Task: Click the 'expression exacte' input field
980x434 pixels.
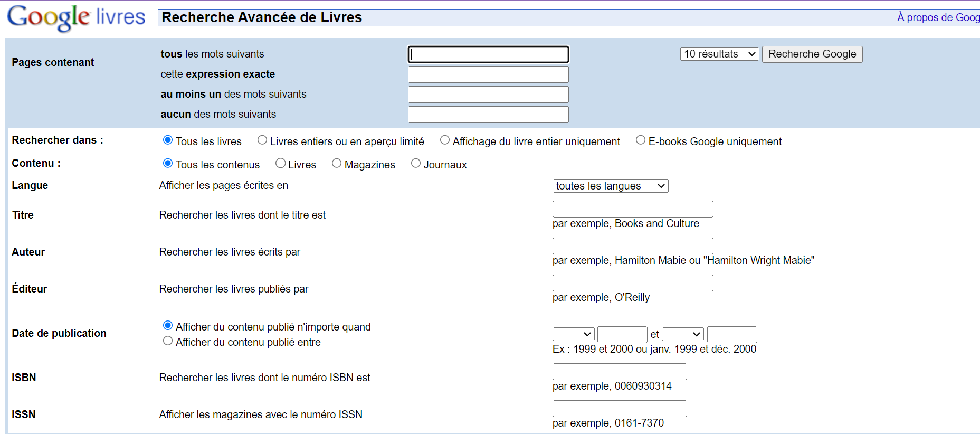Action: (x=488, y=74)
